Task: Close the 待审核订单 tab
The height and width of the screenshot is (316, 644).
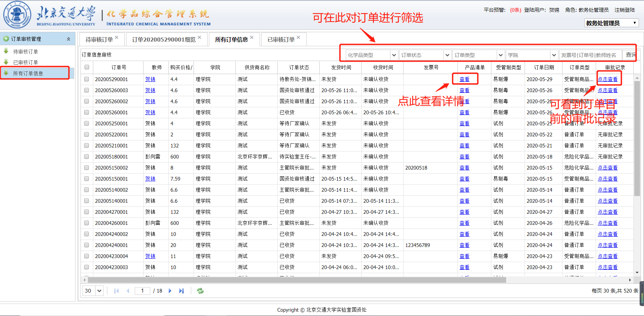Action: click(117, 38)
